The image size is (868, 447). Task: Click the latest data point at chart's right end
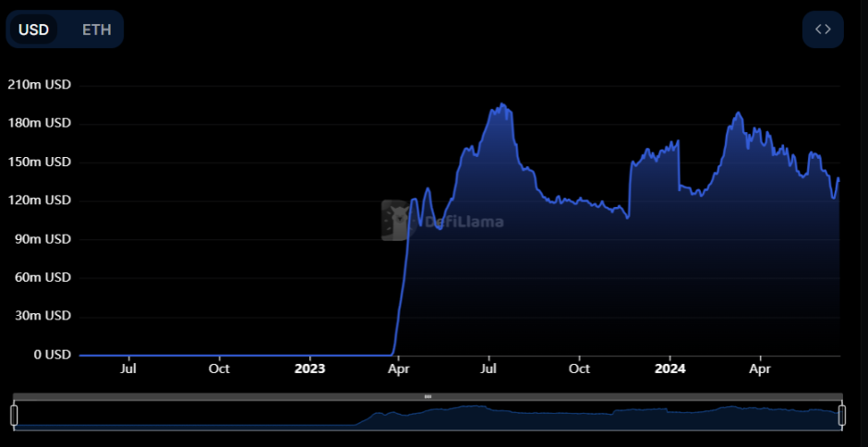(838, 178)
